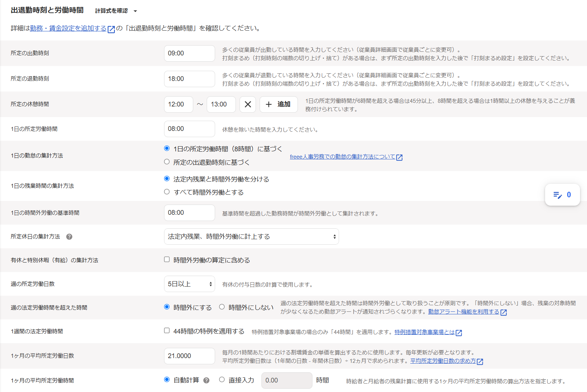This screenshot has width=587, height=392.
Task: Click the help icon beside 自動計算
Action: pos(206,380)
